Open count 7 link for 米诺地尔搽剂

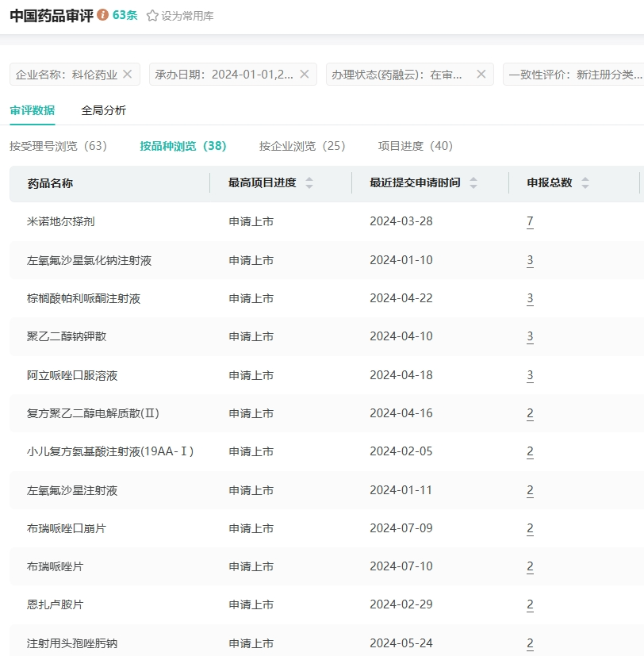coord(530,222)
